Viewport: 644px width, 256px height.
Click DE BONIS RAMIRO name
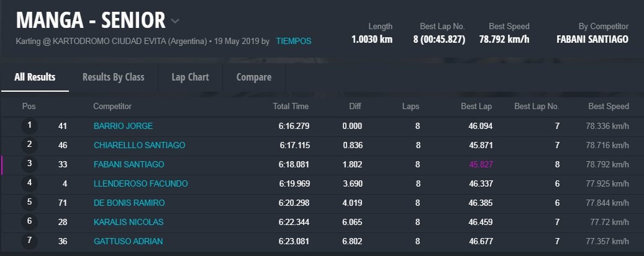click(x=129, y=203)
